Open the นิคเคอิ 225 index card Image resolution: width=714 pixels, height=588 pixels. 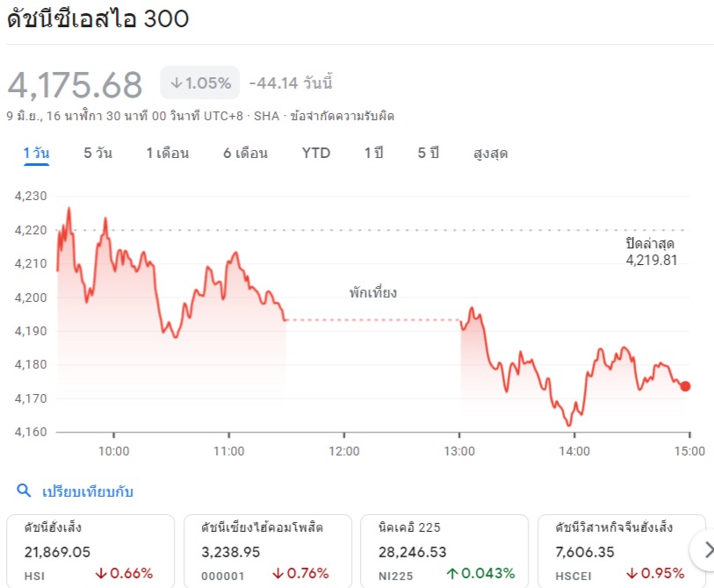(444, 550)
